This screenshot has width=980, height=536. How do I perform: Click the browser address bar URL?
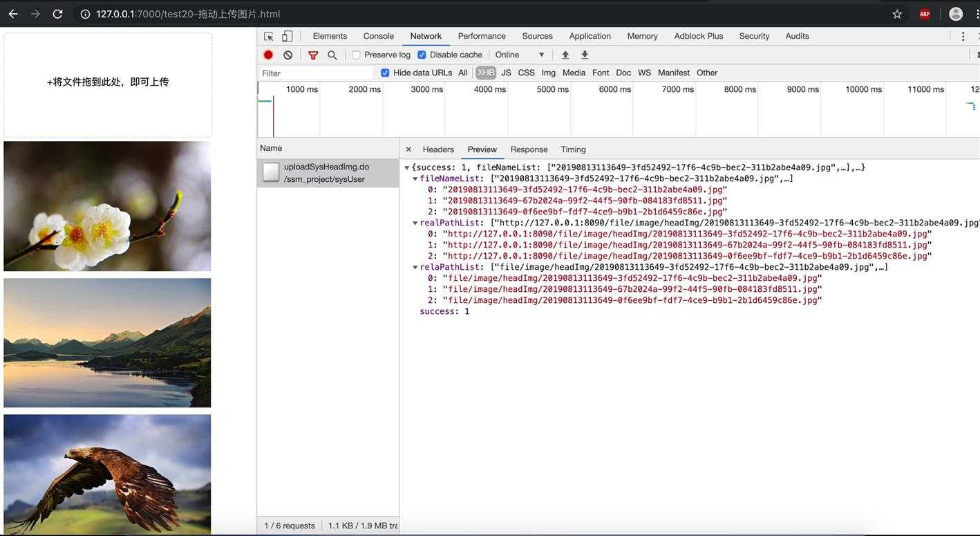coord(188,14)
